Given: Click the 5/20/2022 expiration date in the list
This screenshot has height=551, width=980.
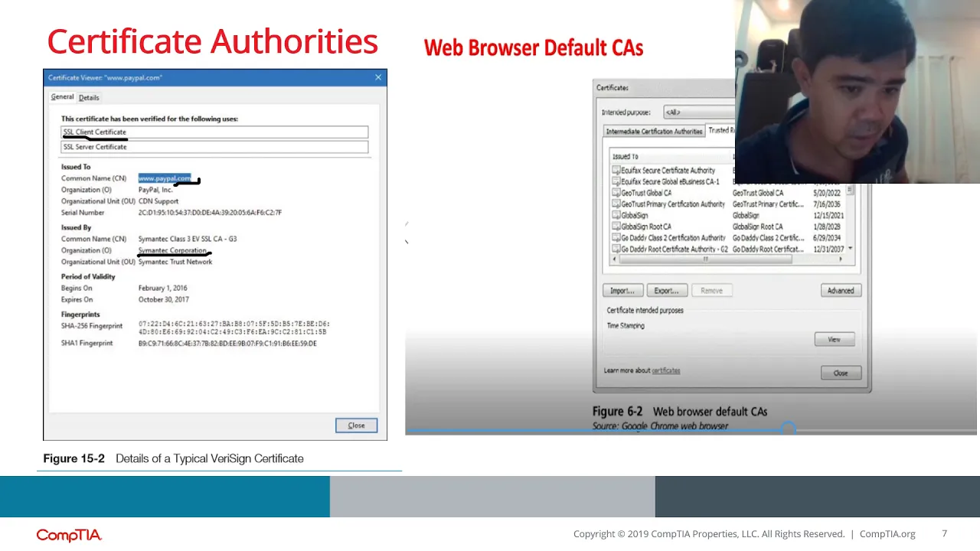Looking at the screenshot, I should click(827, 193).
